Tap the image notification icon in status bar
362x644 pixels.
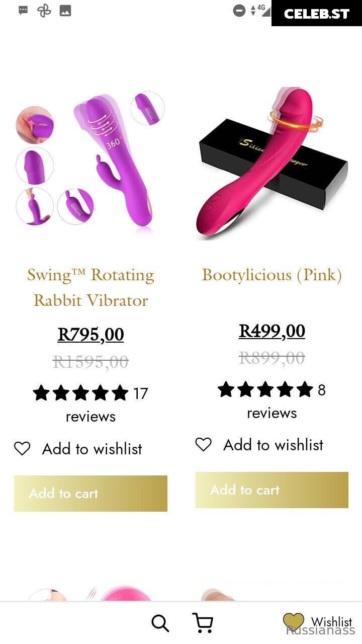coord(65,10)
